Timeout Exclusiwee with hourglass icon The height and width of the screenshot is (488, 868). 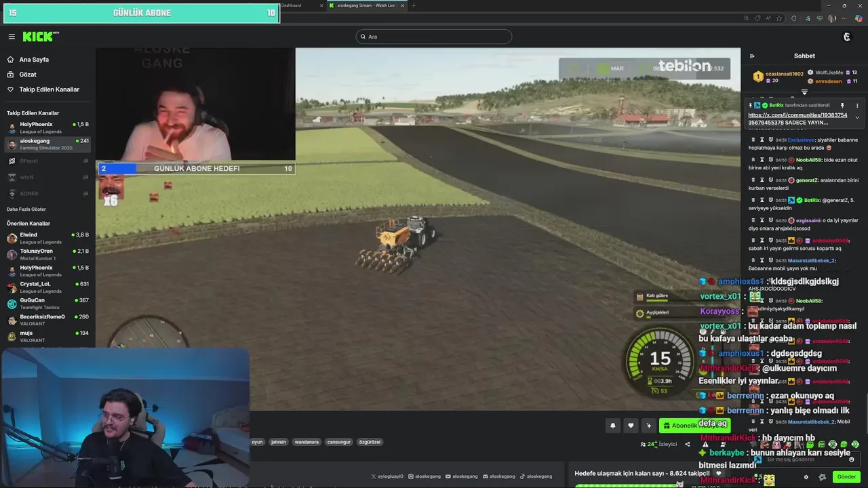(762, 140)
